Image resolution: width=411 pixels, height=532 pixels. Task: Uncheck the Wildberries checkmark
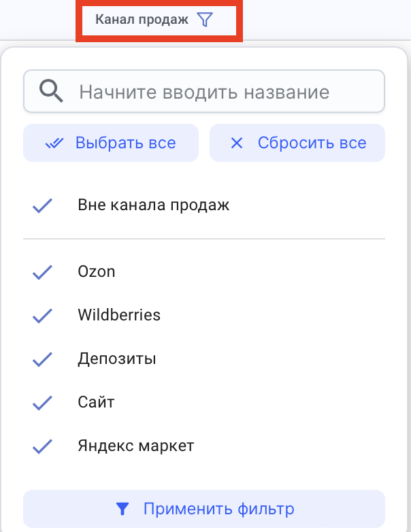click(x=42, y=316)
